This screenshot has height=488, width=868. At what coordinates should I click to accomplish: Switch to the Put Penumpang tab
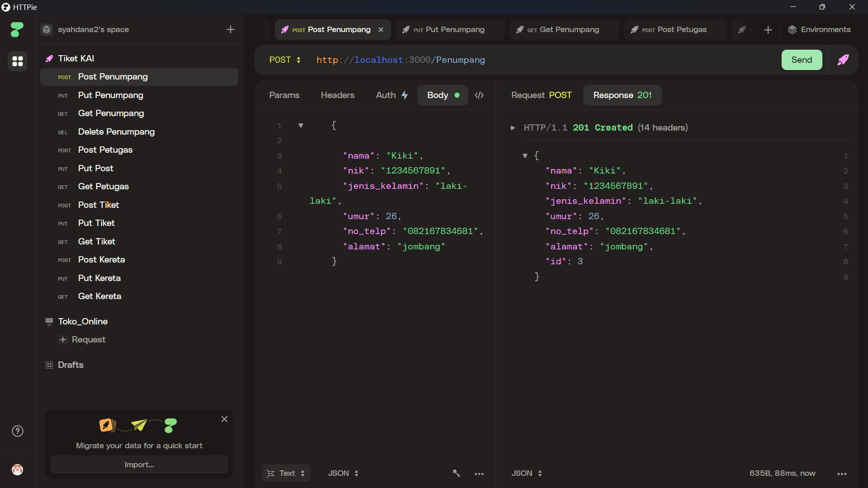(449, 29)
